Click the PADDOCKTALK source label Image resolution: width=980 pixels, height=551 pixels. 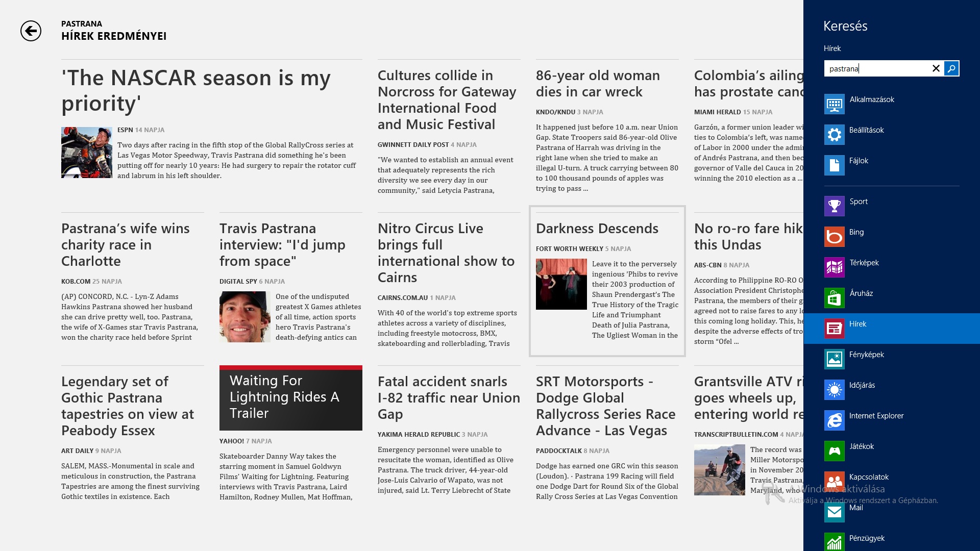pos(559,451)
